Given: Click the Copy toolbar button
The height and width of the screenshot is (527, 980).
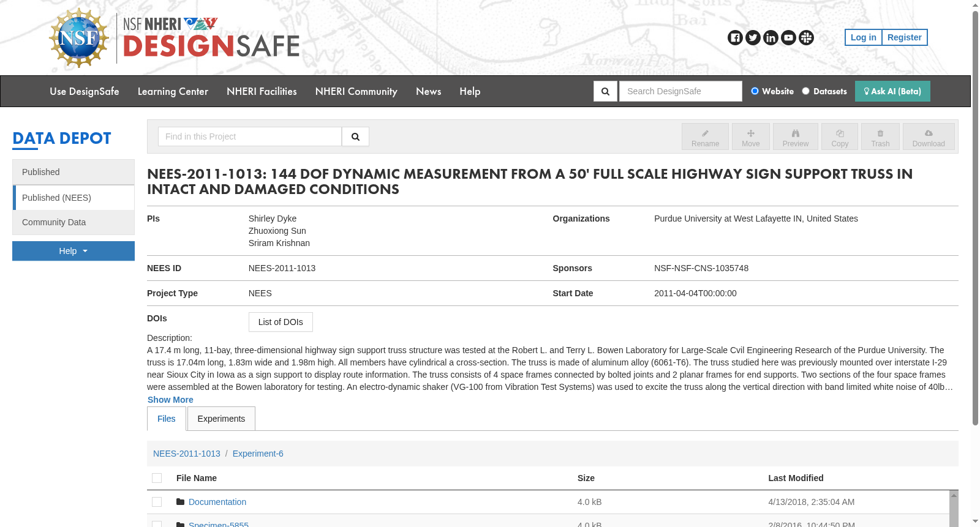Looking at the screenshot, I should pos(840,136).
